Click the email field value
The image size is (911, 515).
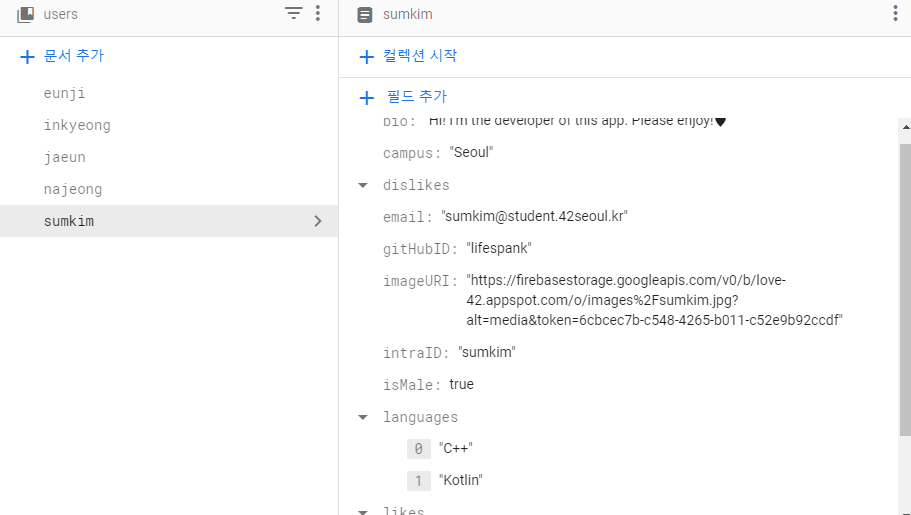534,217
